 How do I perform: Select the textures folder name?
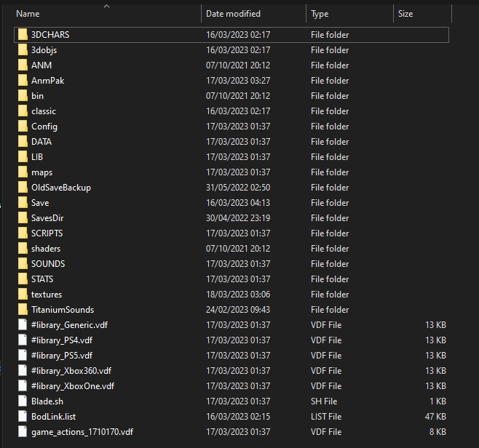tap(47, 295)
